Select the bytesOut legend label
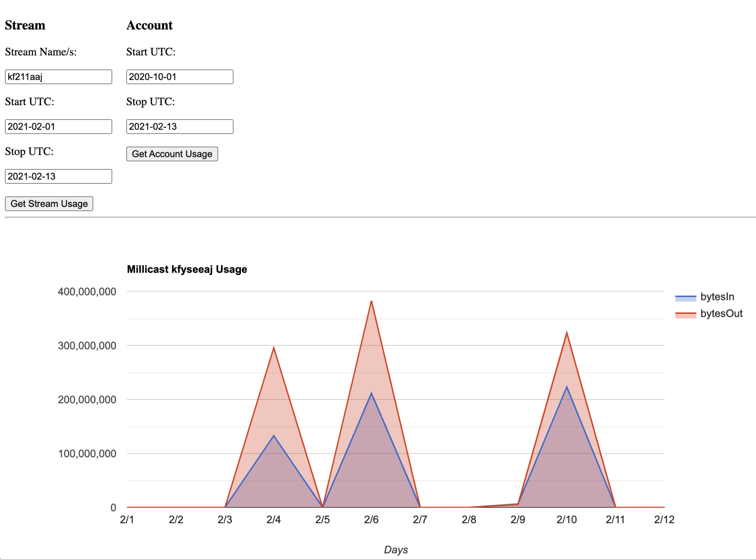756x559 pixels. click(x=721, y=314)
